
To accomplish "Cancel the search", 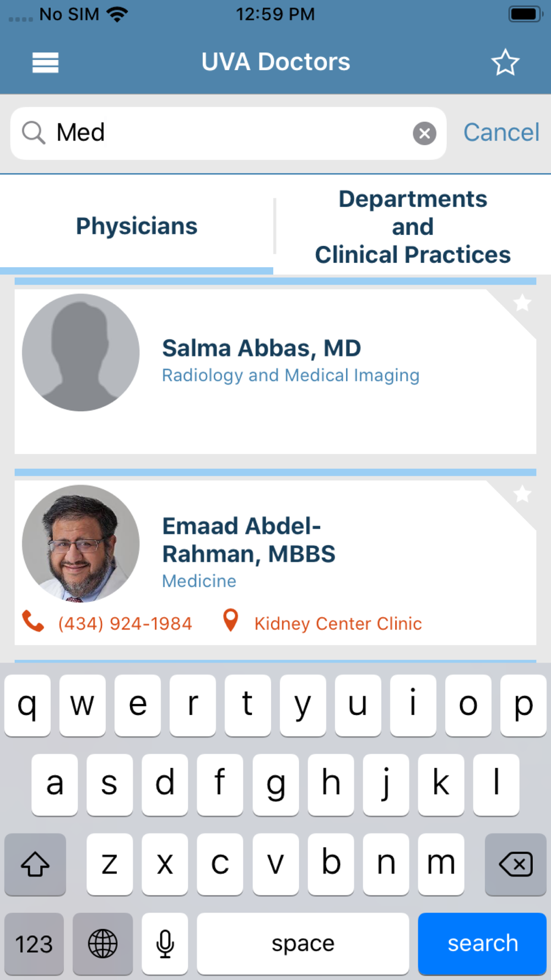I will click(x=501, y=132).
